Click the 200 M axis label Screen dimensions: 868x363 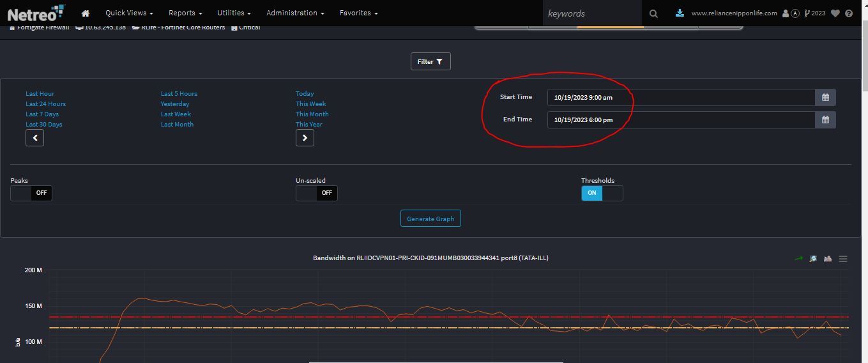(x=33, y=270)
